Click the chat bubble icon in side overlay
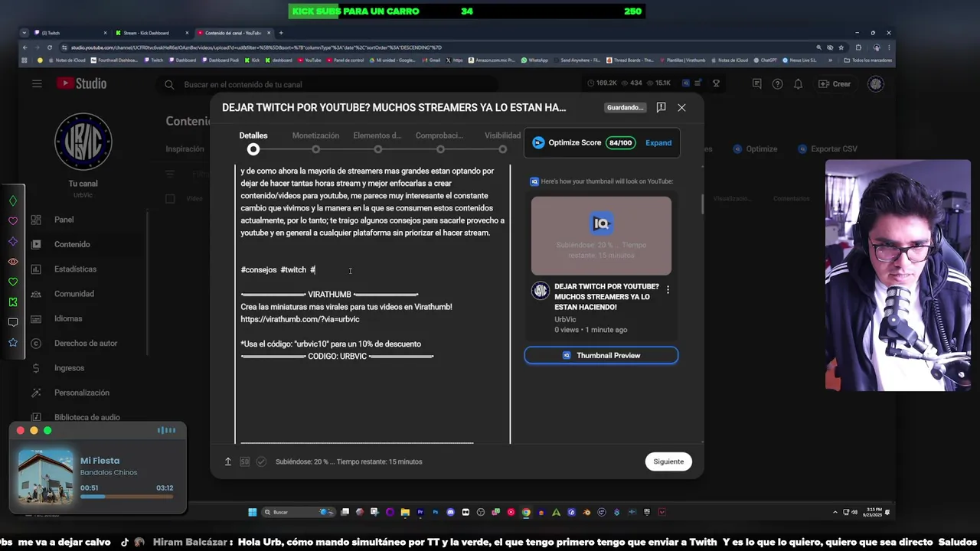980x551 pixels. pyautogui.click(x=13, y=322)
